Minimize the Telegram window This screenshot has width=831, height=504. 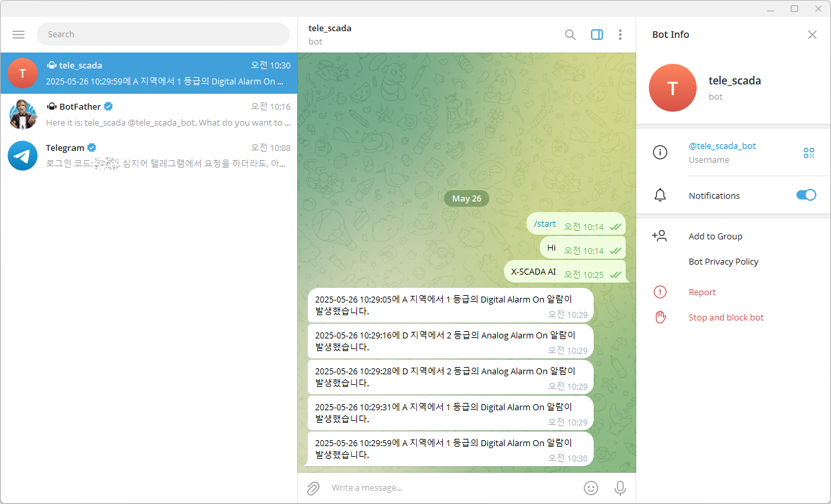click(771, 9)
